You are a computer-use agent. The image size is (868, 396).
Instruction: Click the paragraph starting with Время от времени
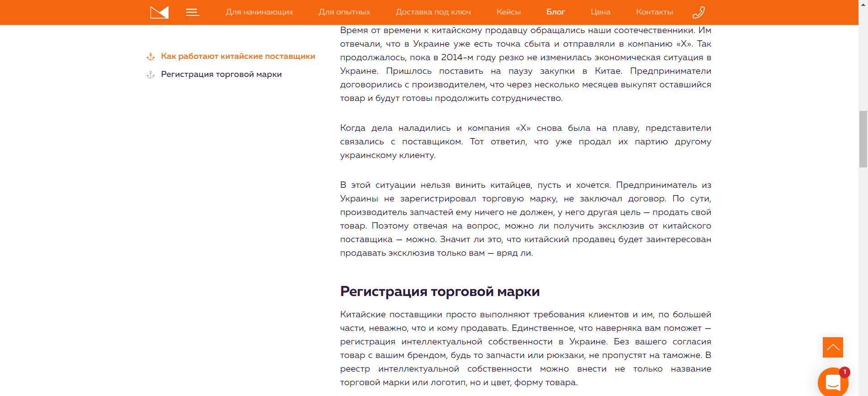[x=526, y=64]
